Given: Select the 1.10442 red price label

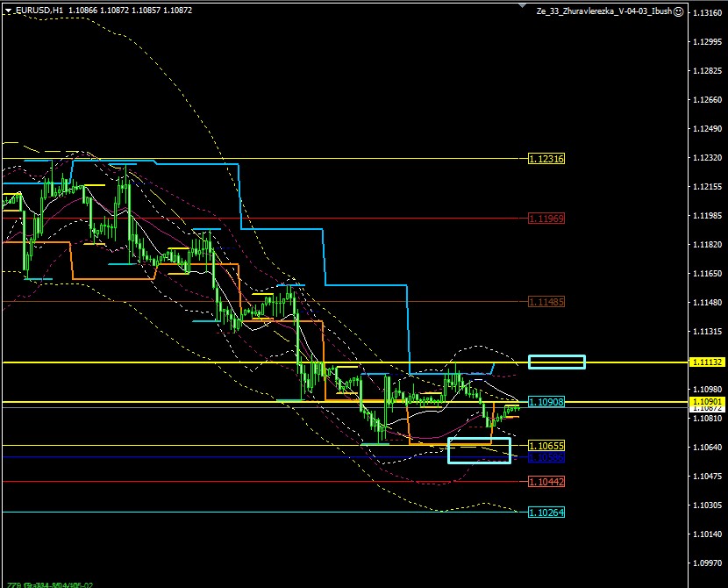Looking at the screenshot, I should tap(546, 482).
